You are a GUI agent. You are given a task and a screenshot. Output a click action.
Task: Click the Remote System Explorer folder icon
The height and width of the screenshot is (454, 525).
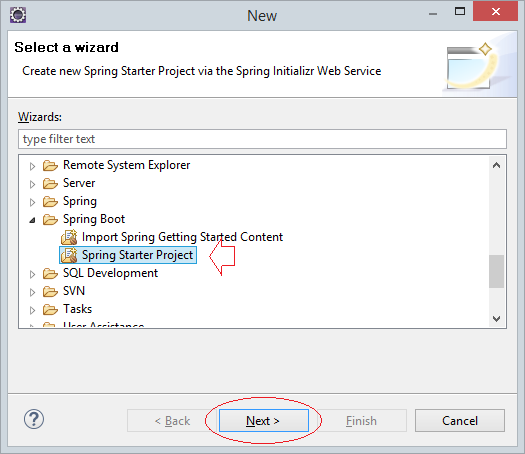(50, 165)
